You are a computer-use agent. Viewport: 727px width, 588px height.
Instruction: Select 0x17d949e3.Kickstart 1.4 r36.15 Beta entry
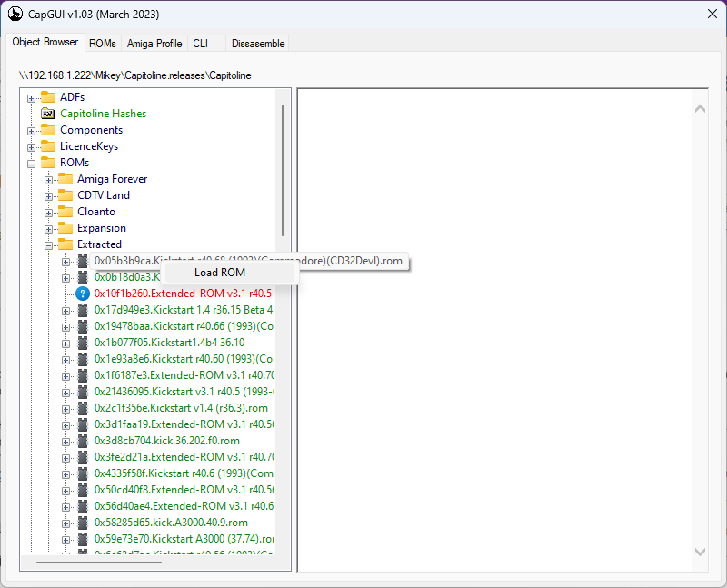(x=184, y=310)
